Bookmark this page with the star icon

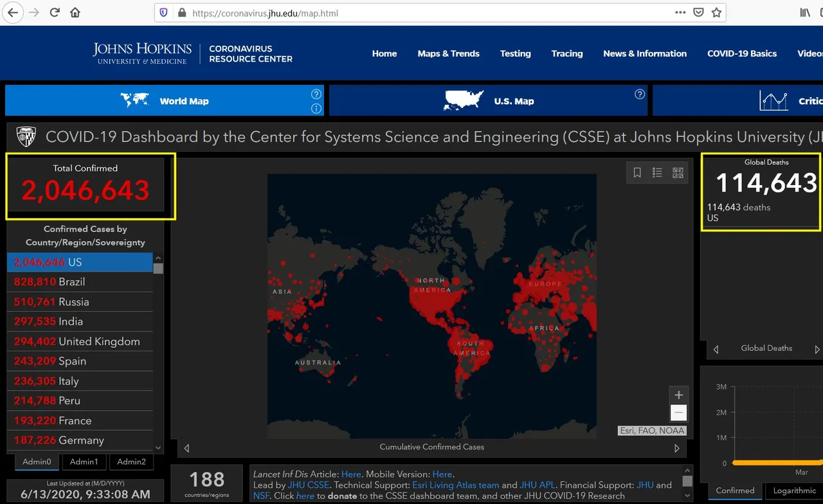click(716, 12)
